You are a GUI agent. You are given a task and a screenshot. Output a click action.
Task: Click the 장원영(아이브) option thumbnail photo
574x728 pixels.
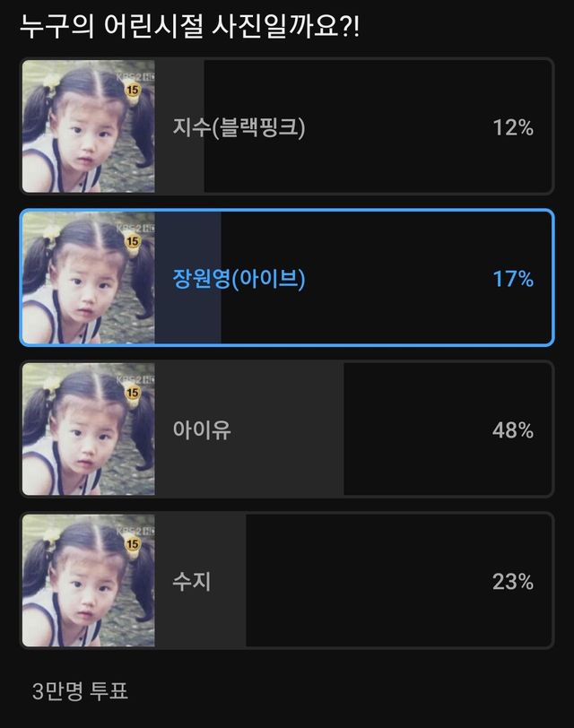88,278
